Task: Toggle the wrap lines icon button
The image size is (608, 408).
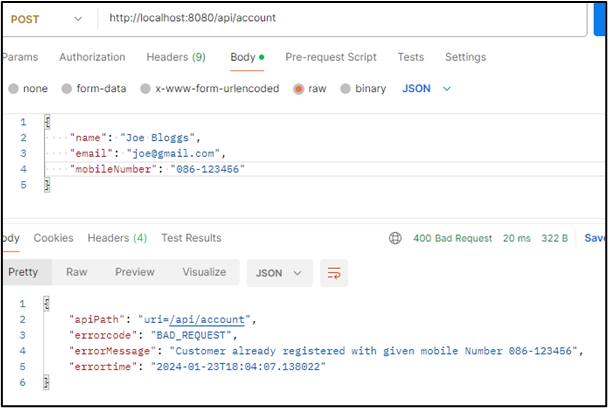Action: tap(334, 273)
